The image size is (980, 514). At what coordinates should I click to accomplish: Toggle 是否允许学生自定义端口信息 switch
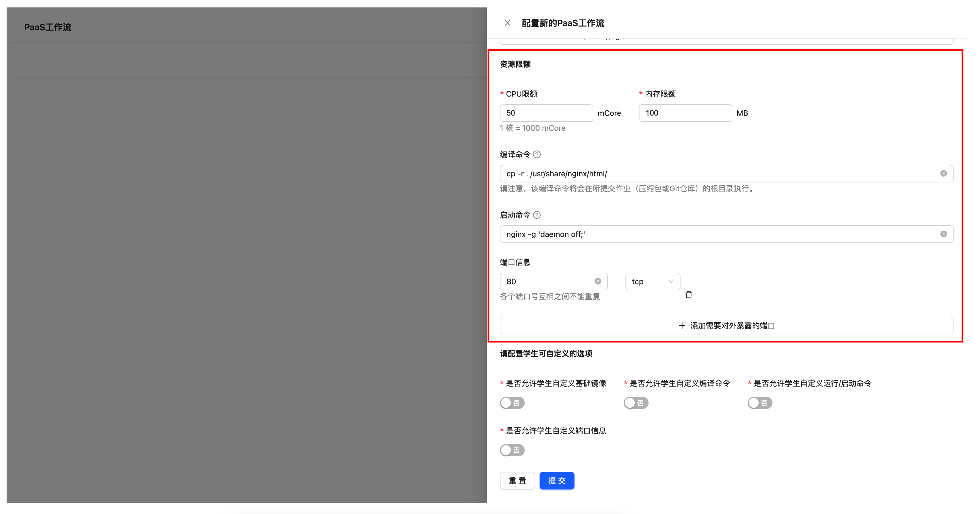click(x=512, y=450)
